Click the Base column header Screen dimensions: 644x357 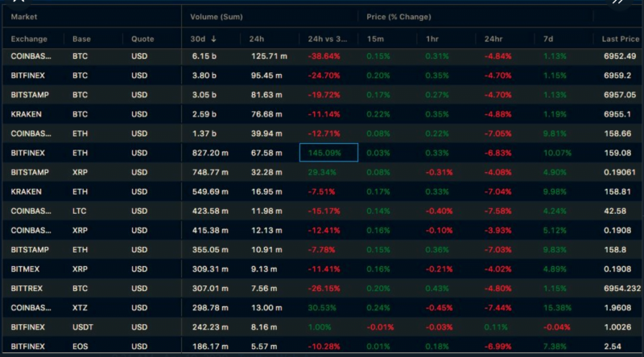tap(81, 39)
